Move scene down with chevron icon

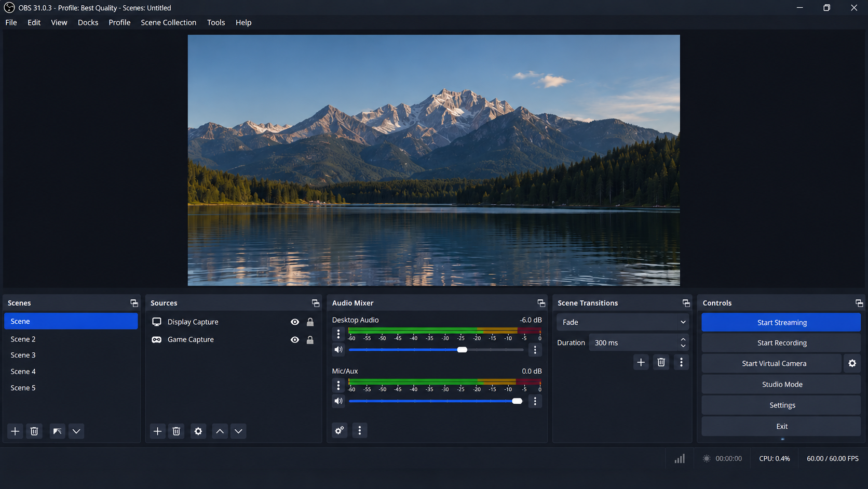(76, 431)
